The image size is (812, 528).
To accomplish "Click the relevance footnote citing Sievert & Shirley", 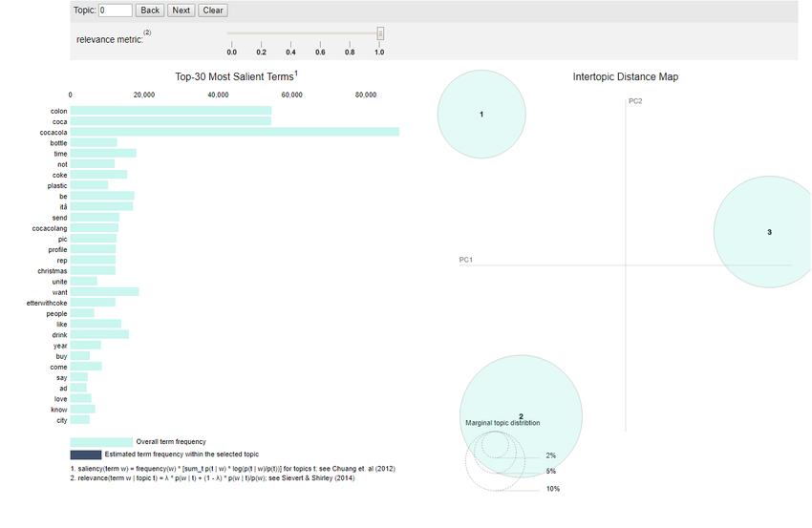I will pyautogui.click(x=212, y=477).
